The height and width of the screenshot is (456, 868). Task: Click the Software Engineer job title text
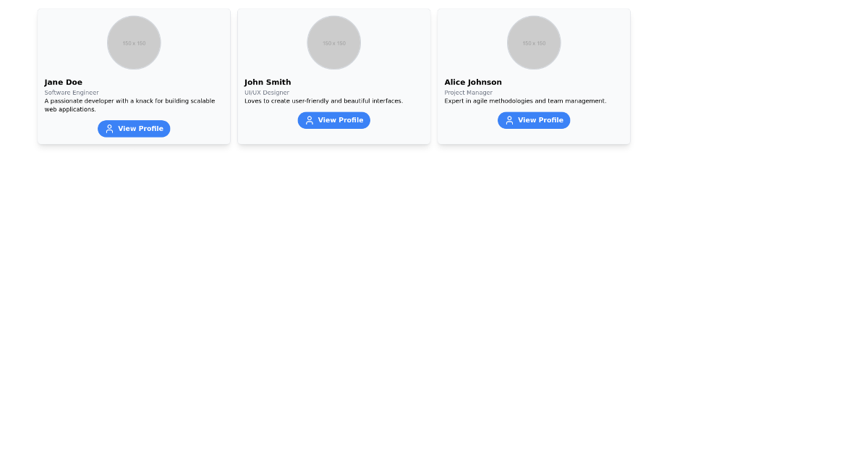pyautogui.click(x=72, y=93)
